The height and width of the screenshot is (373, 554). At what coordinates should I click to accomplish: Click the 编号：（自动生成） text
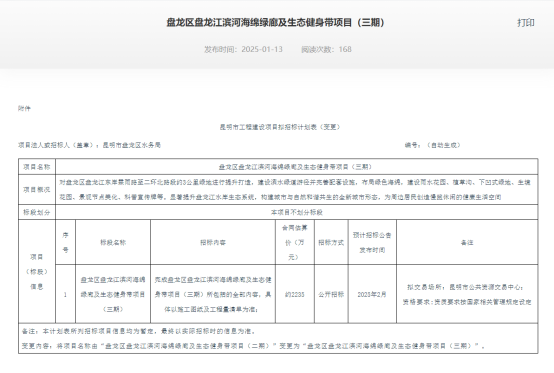[432, 145]
